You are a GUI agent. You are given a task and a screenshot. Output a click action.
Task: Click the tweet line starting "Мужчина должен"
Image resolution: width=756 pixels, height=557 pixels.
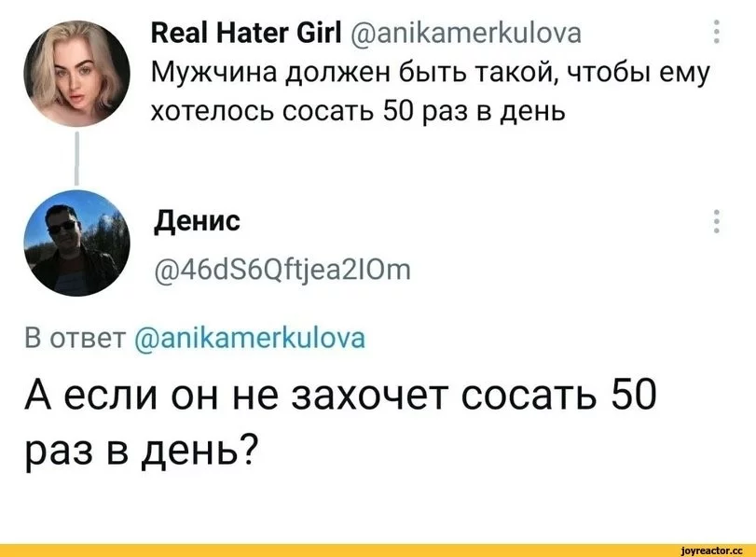(430, 74)
